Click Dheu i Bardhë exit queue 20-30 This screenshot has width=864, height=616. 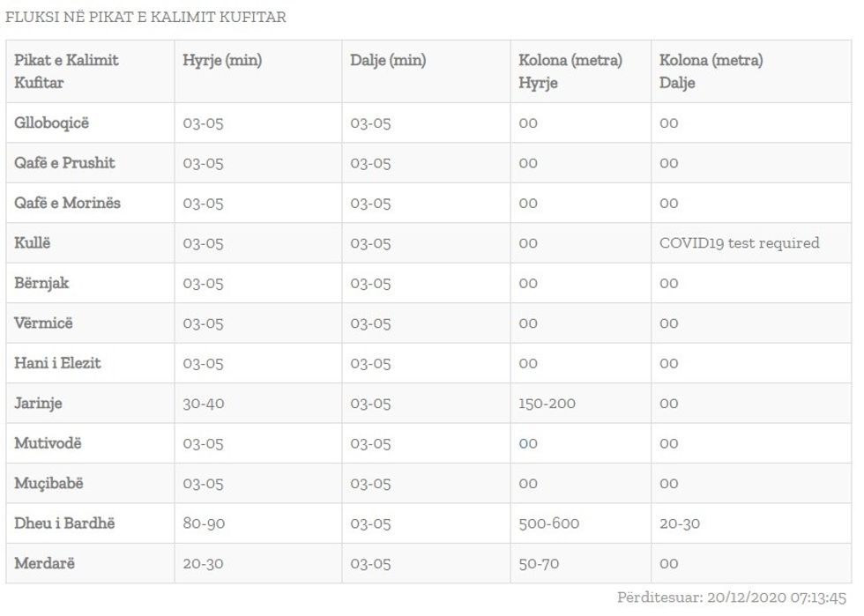(679, 523)
